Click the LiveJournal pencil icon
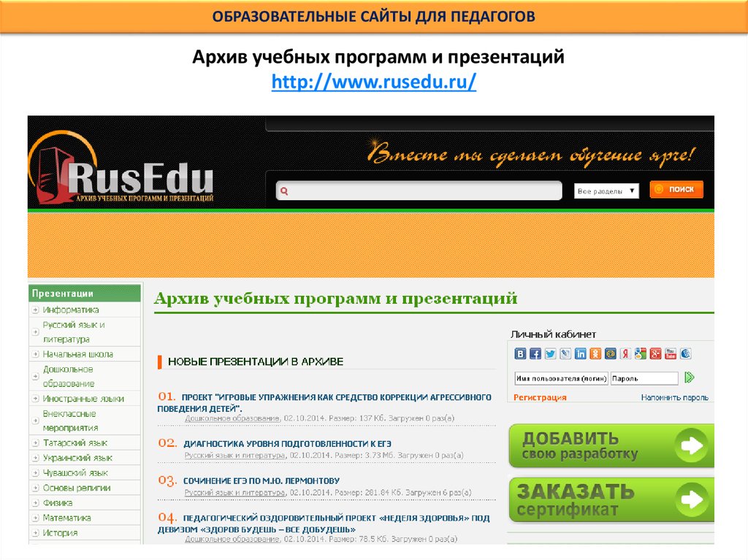The width and height of the screenshot is (748, 560). pyautogui.click(x=565, y=353)
